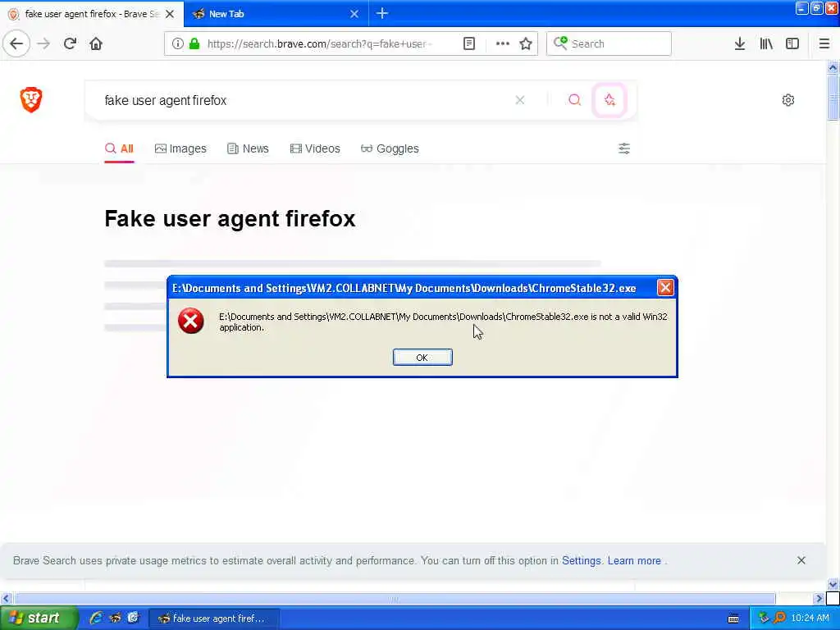
Task: Click OK in the error dialog
Action: [x=422, y=358]
